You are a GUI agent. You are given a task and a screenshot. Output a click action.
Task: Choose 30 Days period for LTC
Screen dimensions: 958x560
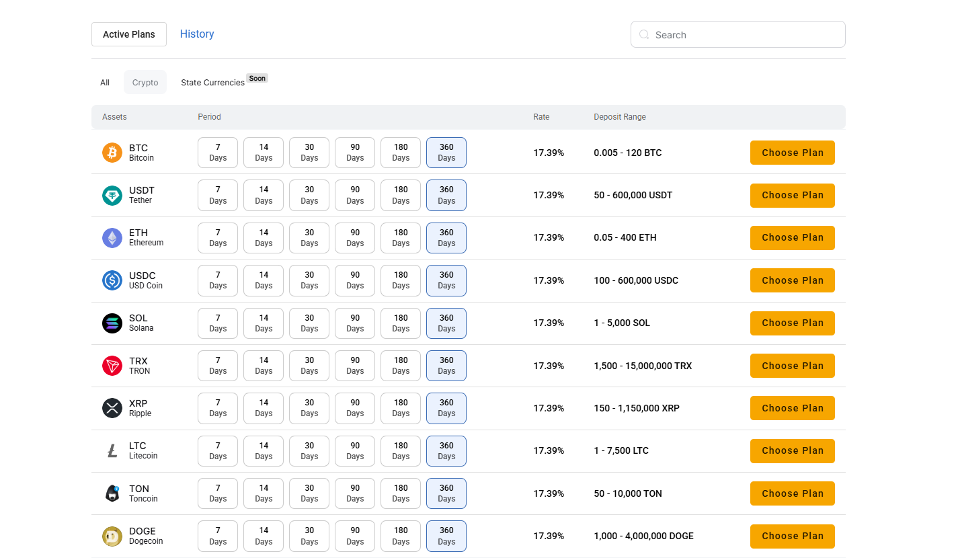coord(309,451)
